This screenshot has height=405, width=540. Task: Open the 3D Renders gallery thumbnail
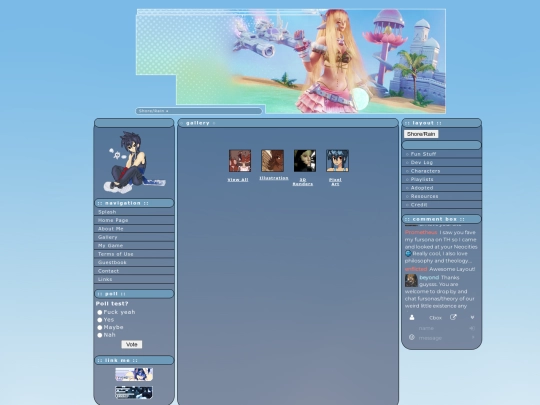coord(305,160)
